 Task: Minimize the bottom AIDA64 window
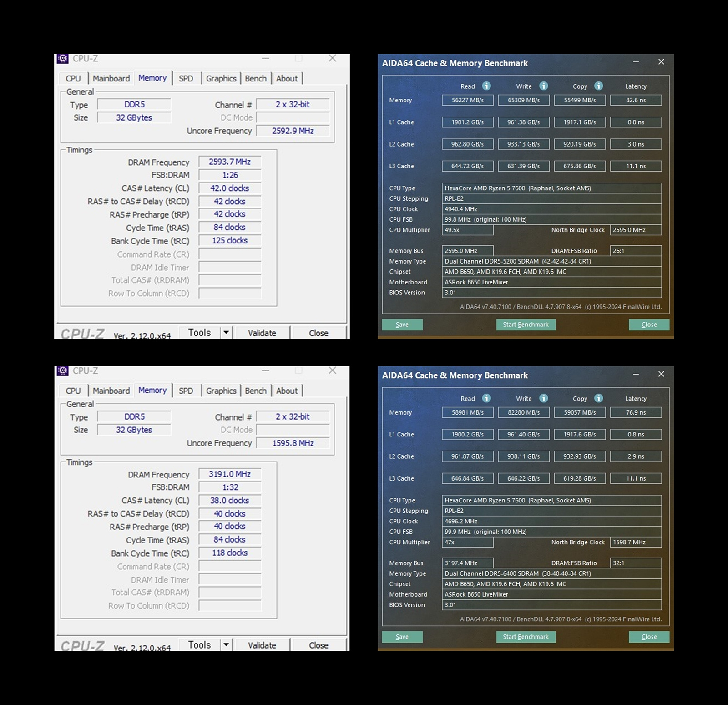coord(636,374)
